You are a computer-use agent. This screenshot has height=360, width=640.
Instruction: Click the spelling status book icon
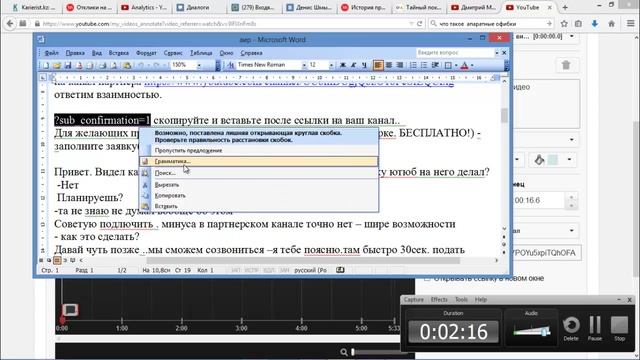pos(340,270)
